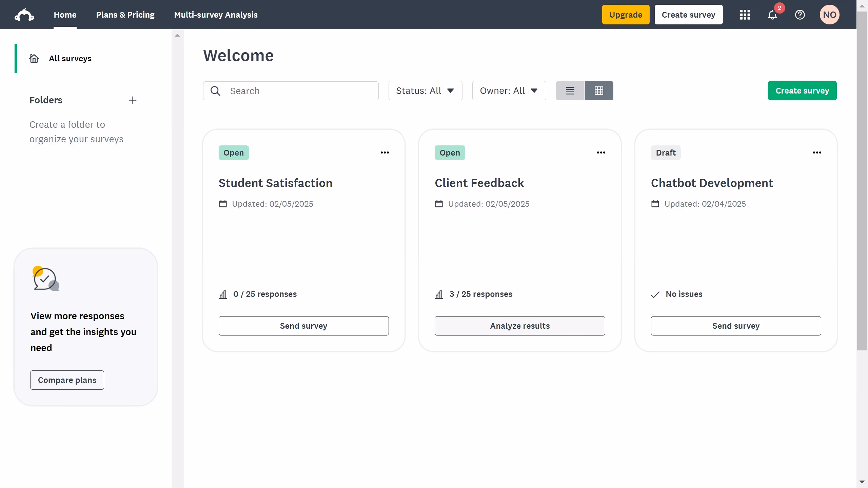868x488 pixels.
Task: Click bar chart icon beside 0 / 25 responses
Action: click(223, 294)
